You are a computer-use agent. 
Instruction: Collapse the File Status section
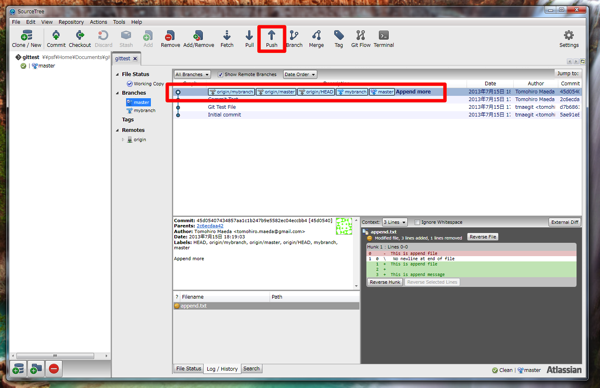click(117, 74)
